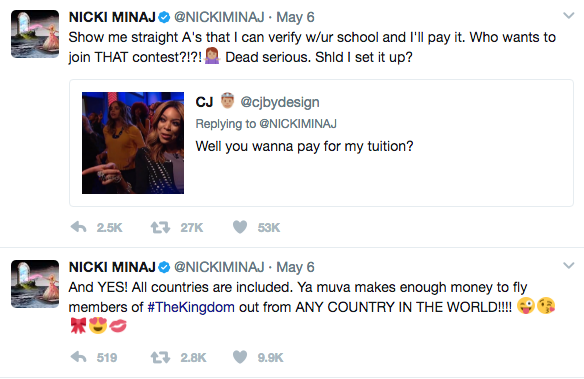The height and width of the screenshot is (379, 584).
Task: Click the verified badge on first tweet
Action: click(x=164, y=17)
